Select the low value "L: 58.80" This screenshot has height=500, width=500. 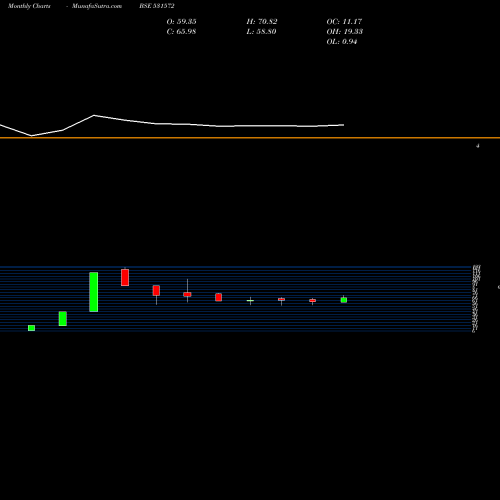click(x=261, y=32)
